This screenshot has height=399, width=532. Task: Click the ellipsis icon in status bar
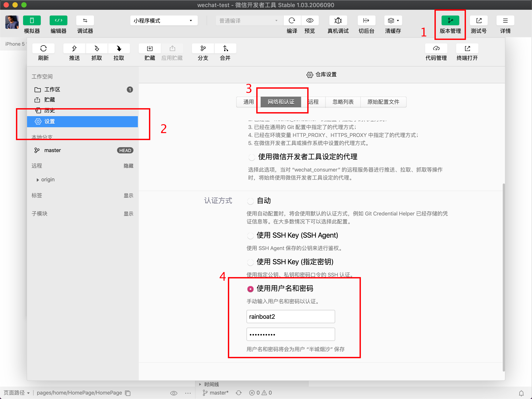(188, 393)
